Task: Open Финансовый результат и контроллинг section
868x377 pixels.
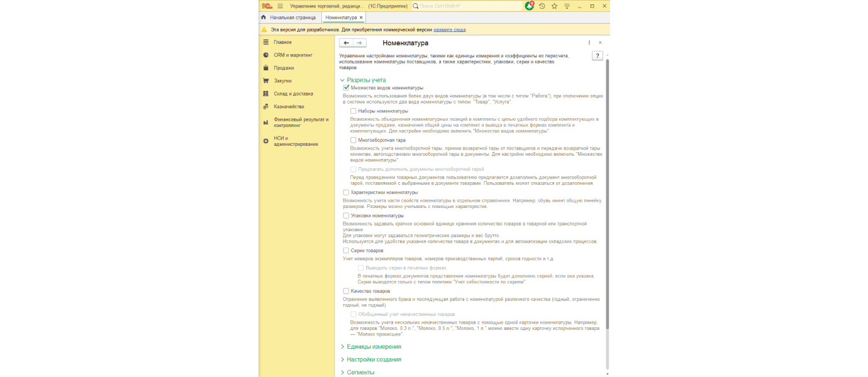Action: (301, 123)
